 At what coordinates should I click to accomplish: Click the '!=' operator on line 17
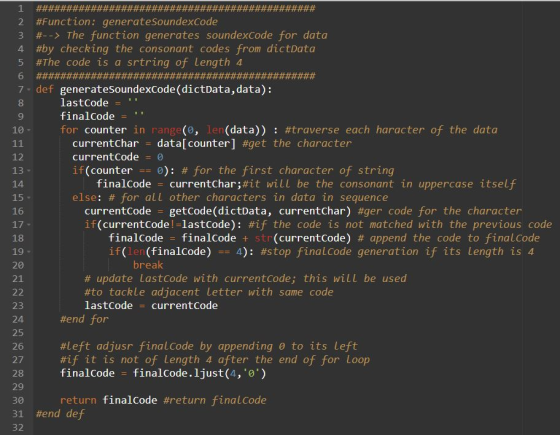pyautogui.click(x=175, y=225)
